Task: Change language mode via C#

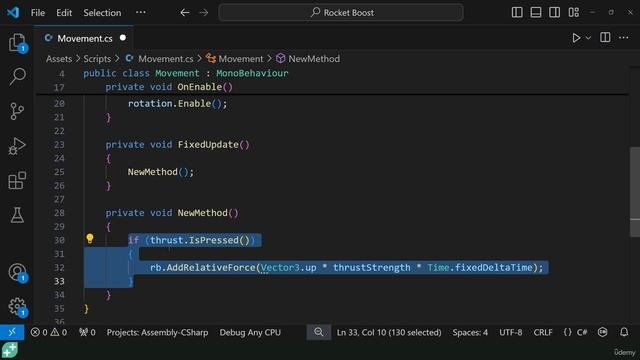Action: pyautogui.click(x=582, y=332)
